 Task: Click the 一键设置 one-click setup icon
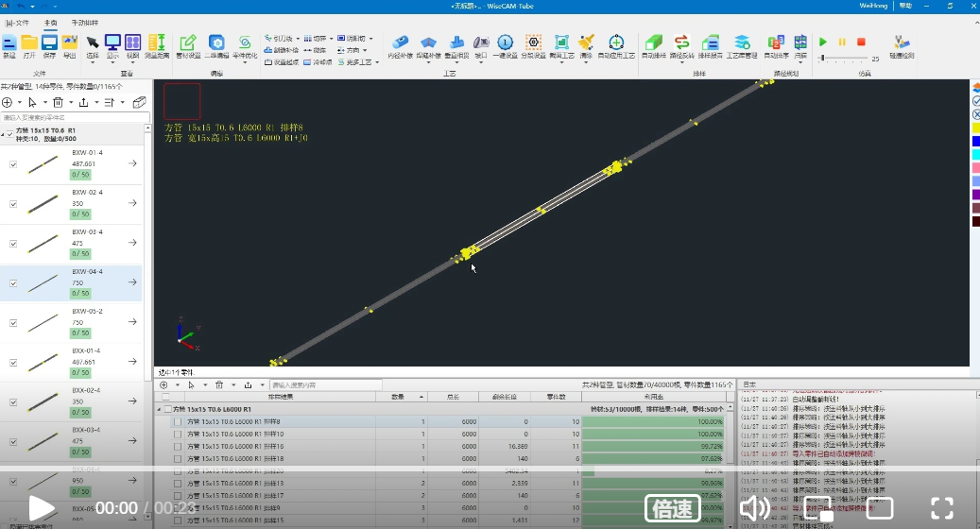(506, 45)
